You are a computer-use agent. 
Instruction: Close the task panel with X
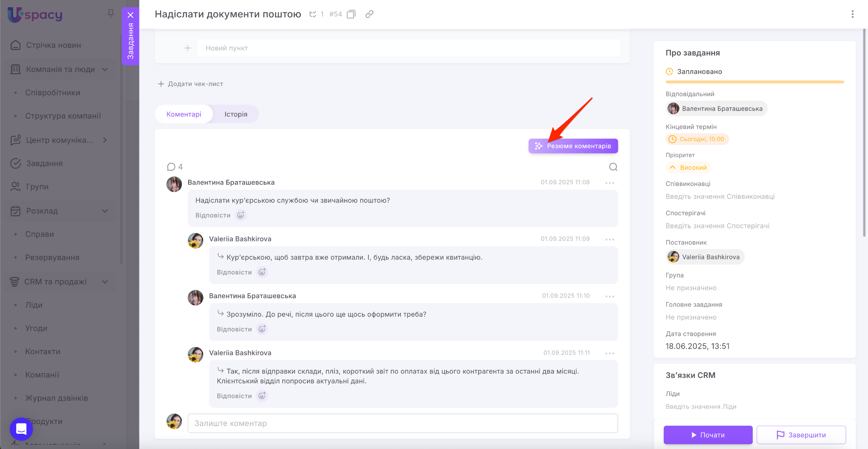coord(131,15)
